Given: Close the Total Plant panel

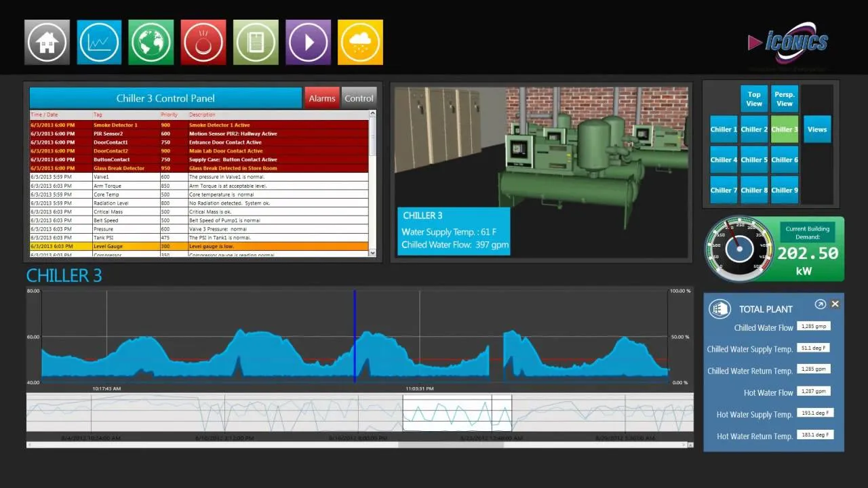Looking at the screenshot, I should pyautogui.click(x=835, y=304).
